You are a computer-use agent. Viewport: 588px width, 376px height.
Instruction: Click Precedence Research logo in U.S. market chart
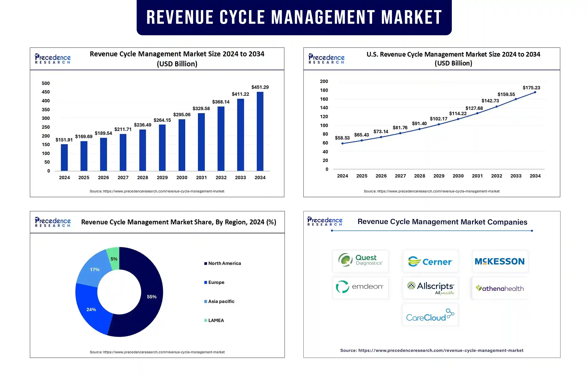pyautogui.click(x=326, y=59)
